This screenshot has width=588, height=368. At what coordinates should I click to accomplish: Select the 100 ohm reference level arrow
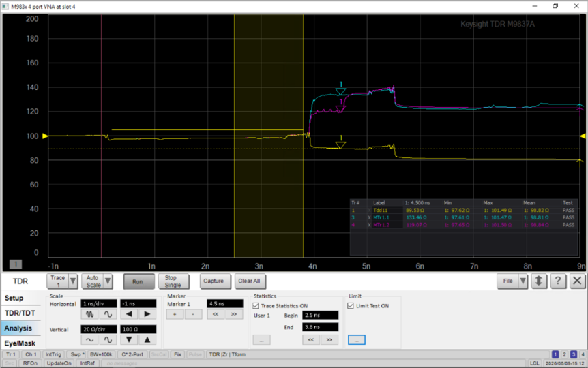click(45, 136)
